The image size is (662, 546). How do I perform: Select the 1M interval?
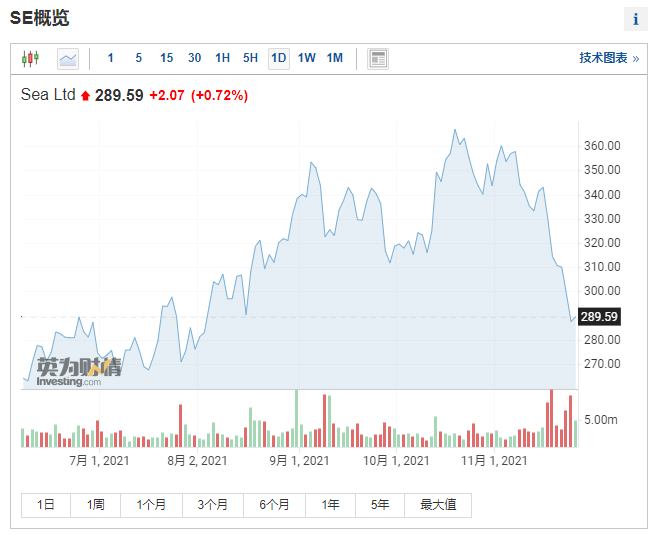[335, 58]
